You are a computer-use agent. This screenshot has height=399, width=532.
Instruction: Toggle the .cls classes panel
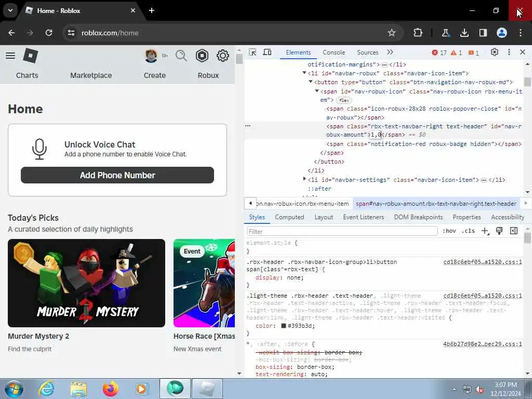coord(468,231)
